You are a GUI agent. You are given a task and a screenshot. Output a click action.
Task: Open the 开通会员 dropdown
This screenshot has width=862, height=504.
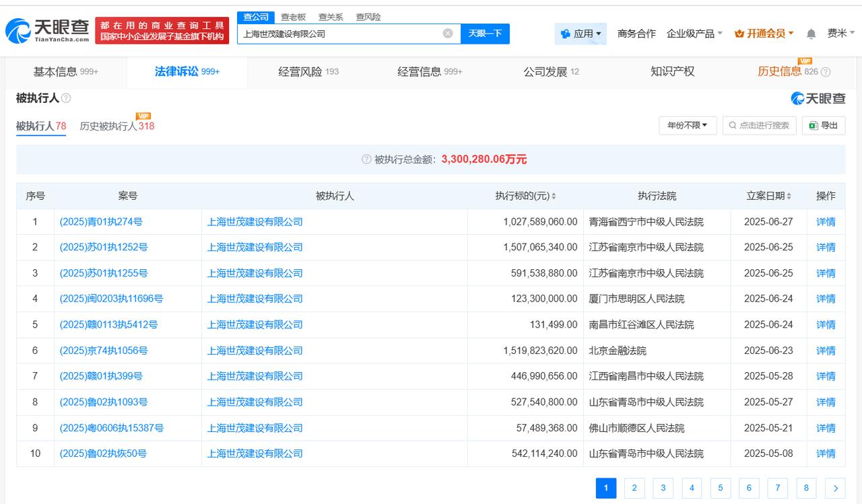[764, 34]
